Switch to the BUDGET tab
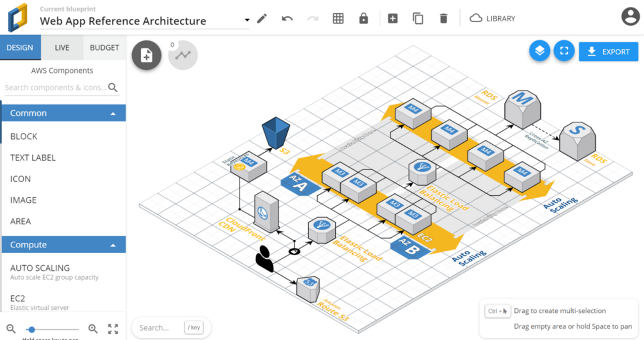The image size is (644, 340). (104, 48)
